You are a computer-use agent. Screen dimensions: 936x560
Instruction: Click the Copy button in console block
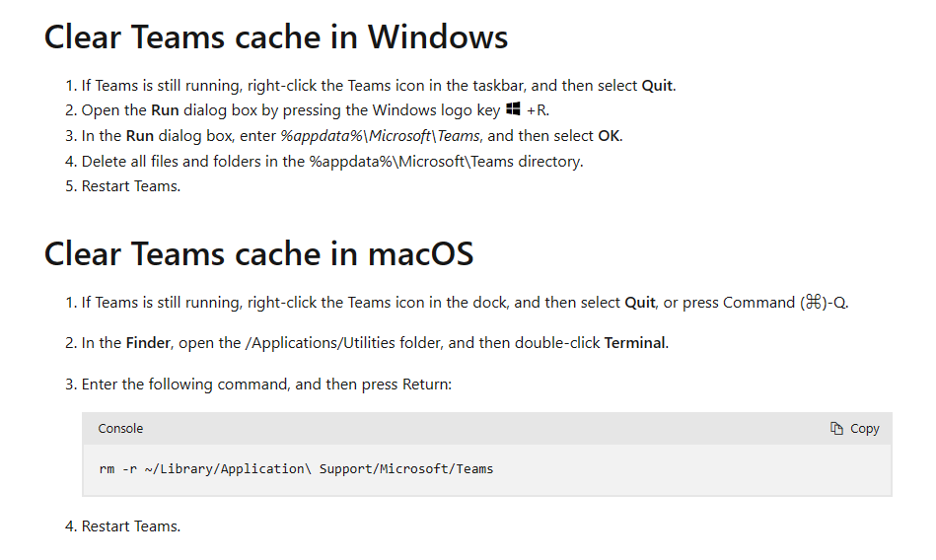[x=855, y=429]
